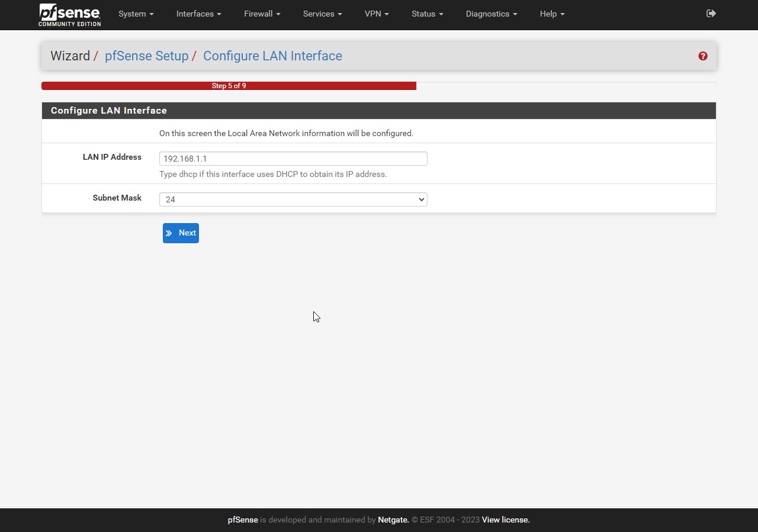This screenshot has width=758, height=532.
Task: Open the Diagnostics menu
Action: click(492, 14)
